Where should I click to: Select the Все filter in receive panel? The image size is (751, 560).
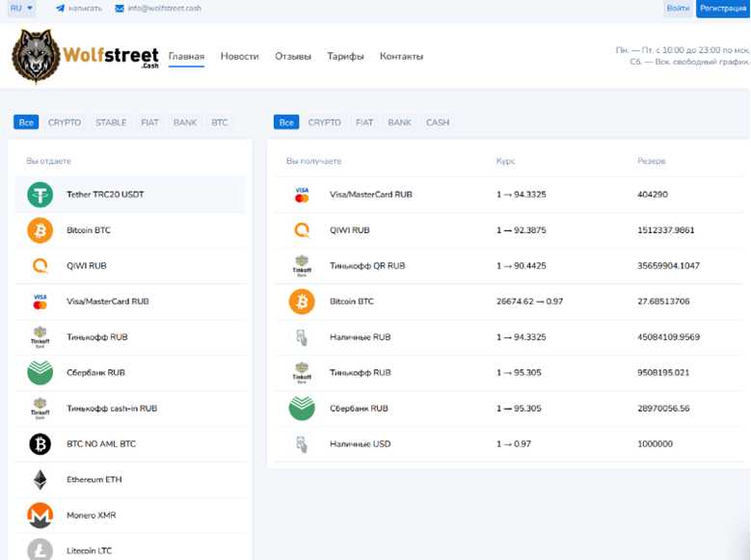tap(286, 122)
